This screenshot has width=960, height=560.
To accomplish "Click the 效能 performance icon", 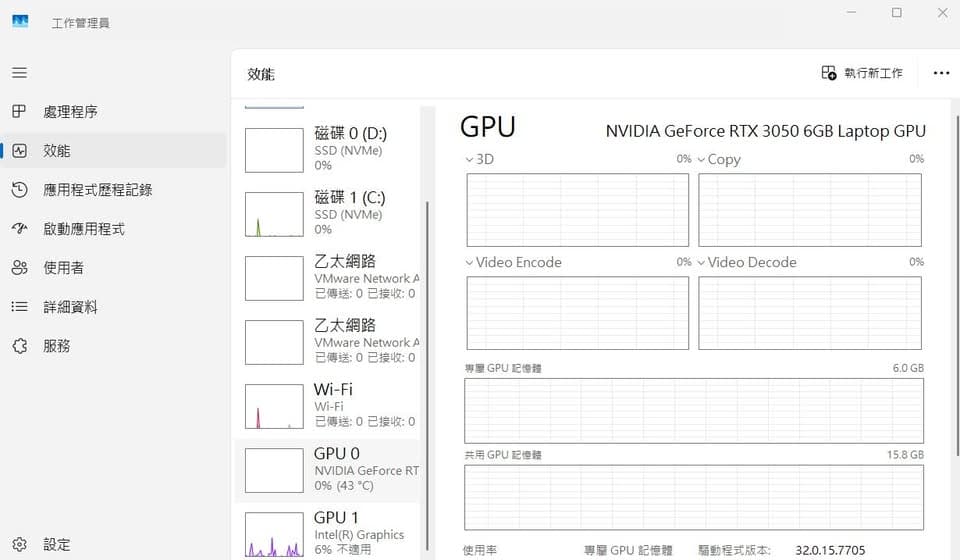I will point(20,151).
